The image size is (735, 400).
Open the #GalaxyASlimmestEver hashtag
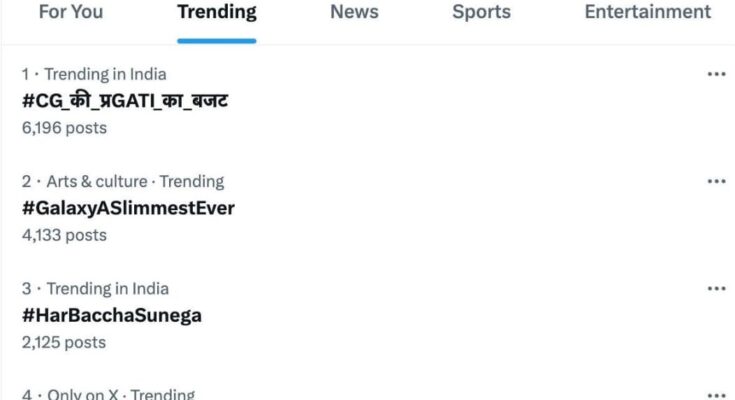tap(128, 208)
